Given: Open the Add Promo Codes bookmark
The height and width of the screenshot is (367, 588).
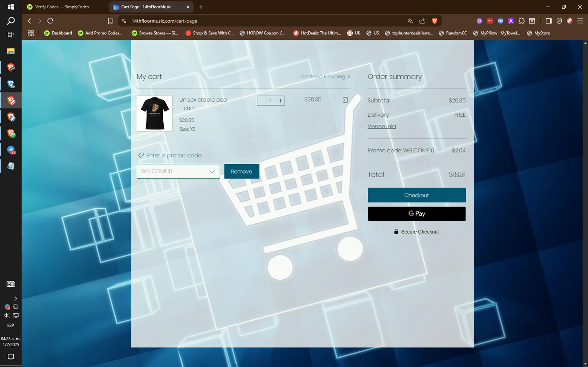Looking at the screenshot, I should click(x=100, y=33).
